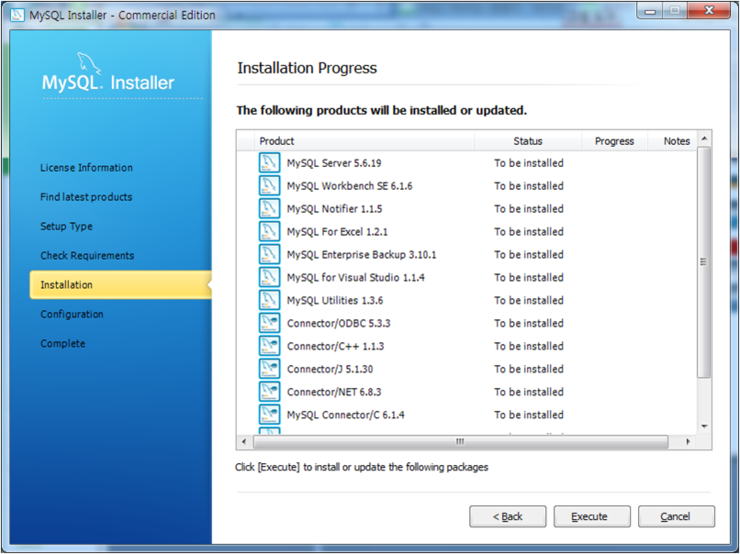Viewport: 740px width, 554px height.
Task: Select the MySQL For Excel 1.2.1 text
Action: [x=337, y=232]
